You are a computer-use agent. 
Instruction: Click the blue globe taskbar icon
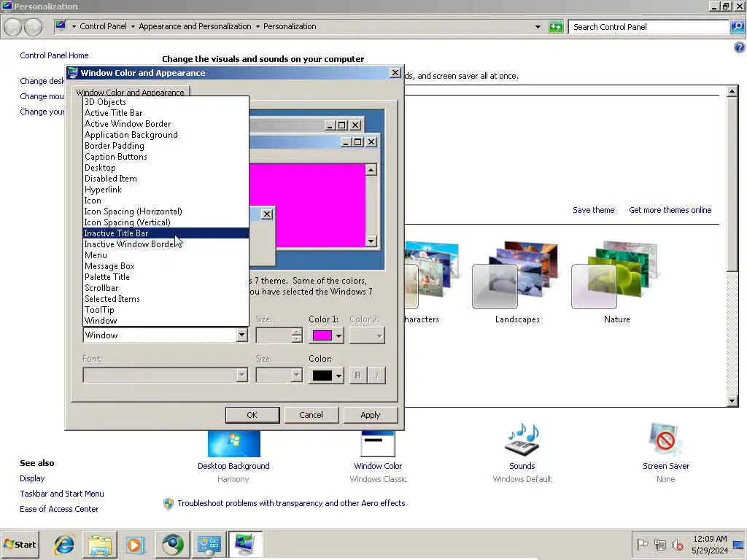(x=172, y=544)
